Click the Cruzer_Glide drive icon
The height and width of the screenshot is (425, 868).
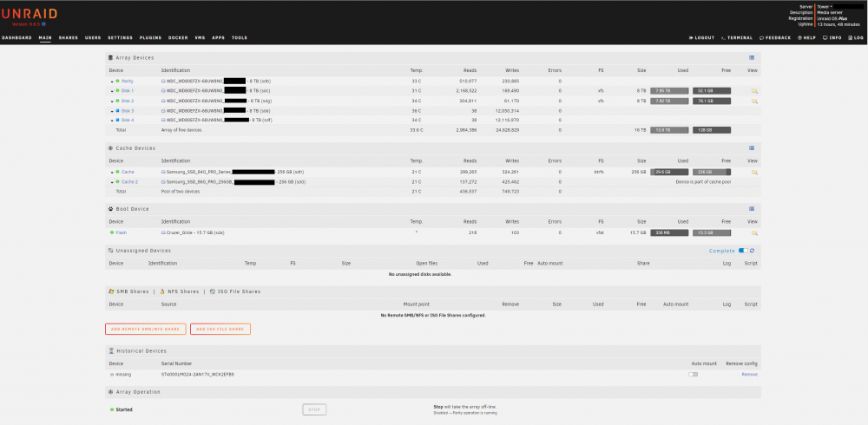(163, 232)
